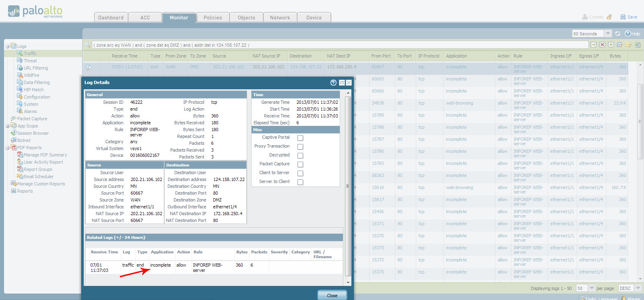The height and width of the screenshot is (300, 644).
Task: Apply filter with green arrow icon
Action: click(x=593, y=45)
